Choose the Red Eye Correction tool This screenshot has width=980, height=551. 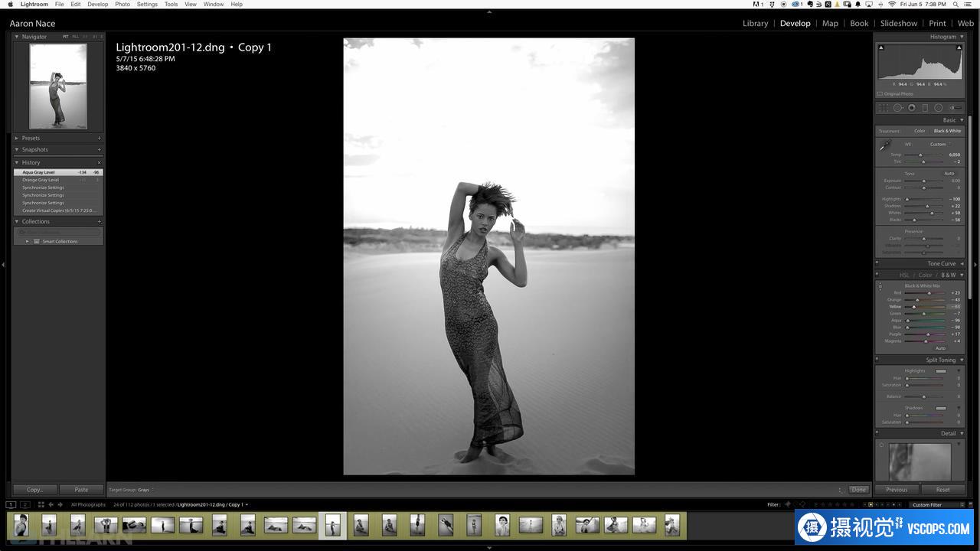tap(912, 108)
